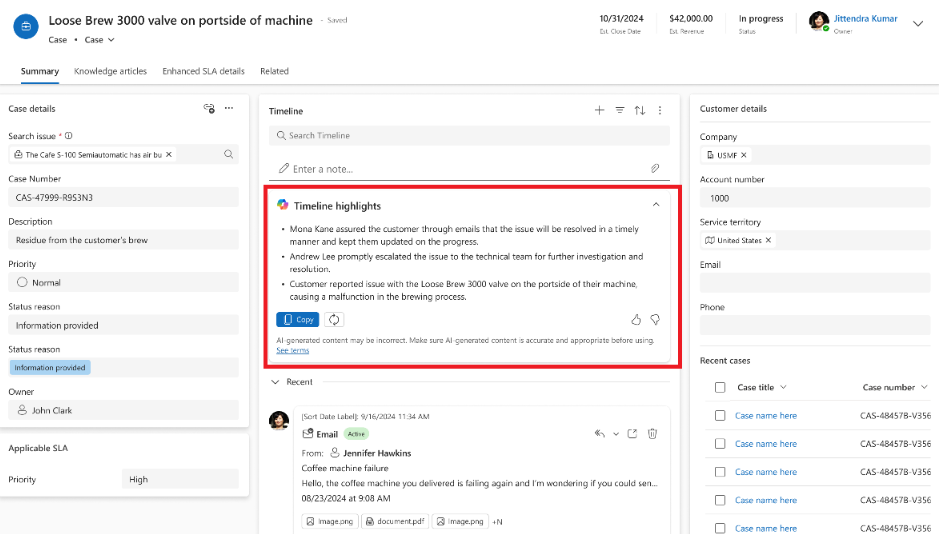The width and height of the screenshot is (939, 534).
Task: Remove the Cafe S-100 search issue value
Action: (x=169, y=154)
